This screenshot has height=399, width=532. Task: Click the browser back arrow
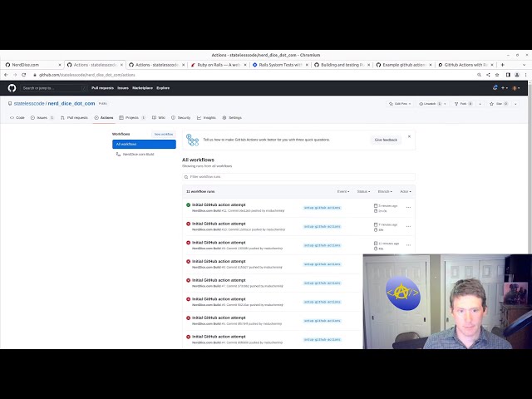[6, 75]
